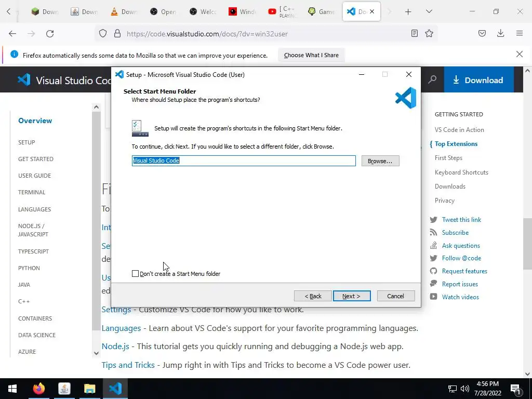Click the site padlock icon
532x399 pixels.
[x=117, y=34]
